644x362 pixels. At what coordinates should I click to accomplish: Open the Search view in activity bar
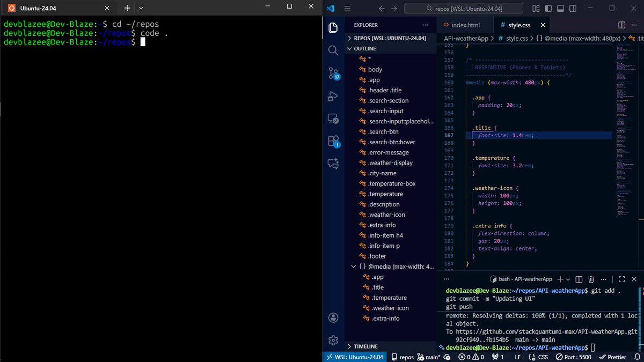(333, 50)
